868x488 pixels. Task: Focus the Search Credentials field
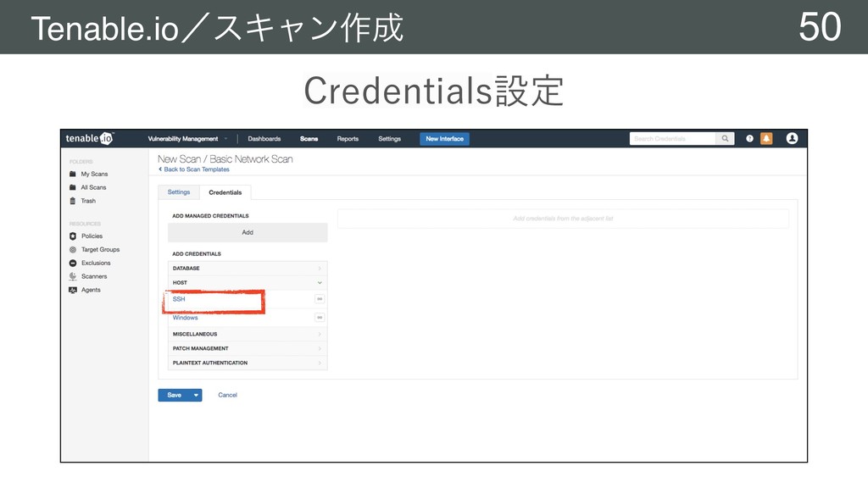coord(672,139)
